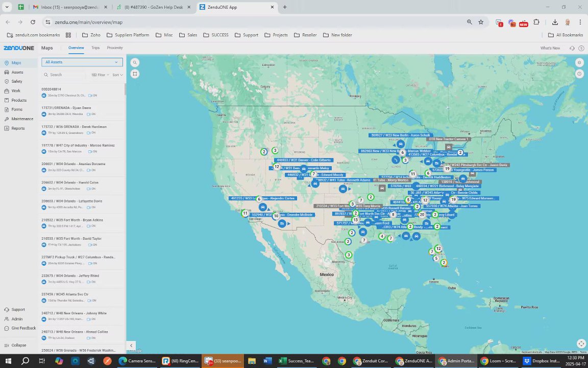
Task: Select 197778 / W47 City of Industry asset
Action: point(81,148)
